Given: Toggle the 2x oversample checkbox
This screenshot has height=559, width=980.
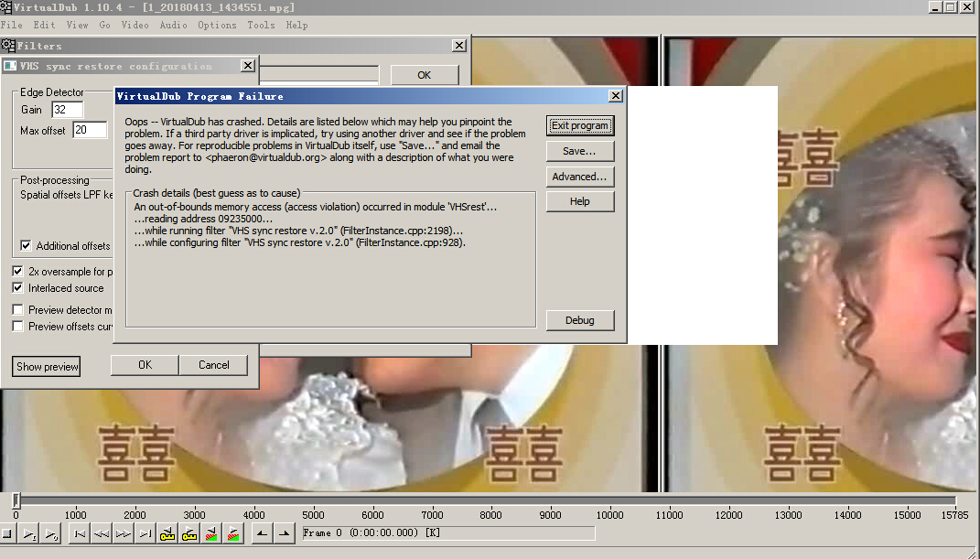Looking at the screenshot, I should pyautogui.click(x=18, y=271).
